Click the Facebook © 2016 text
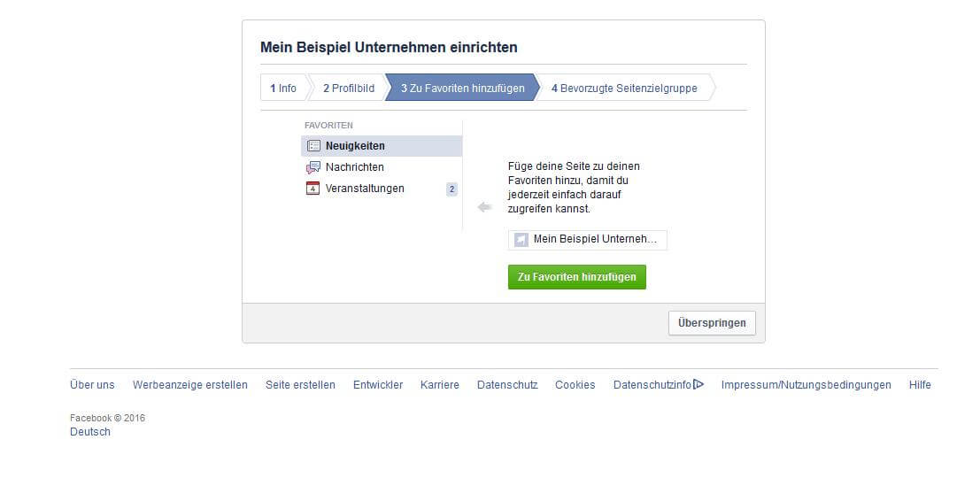Screen dimensions: 980x478 click(107, 418)
